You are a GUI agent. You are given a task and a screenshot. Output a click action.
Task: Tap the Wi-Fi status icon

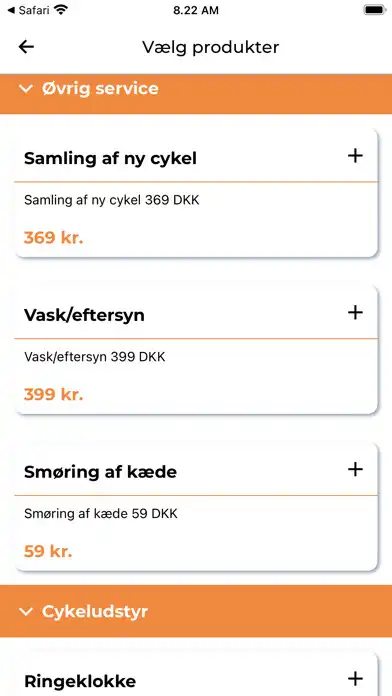pyautogui.click(x=61, y=10)
